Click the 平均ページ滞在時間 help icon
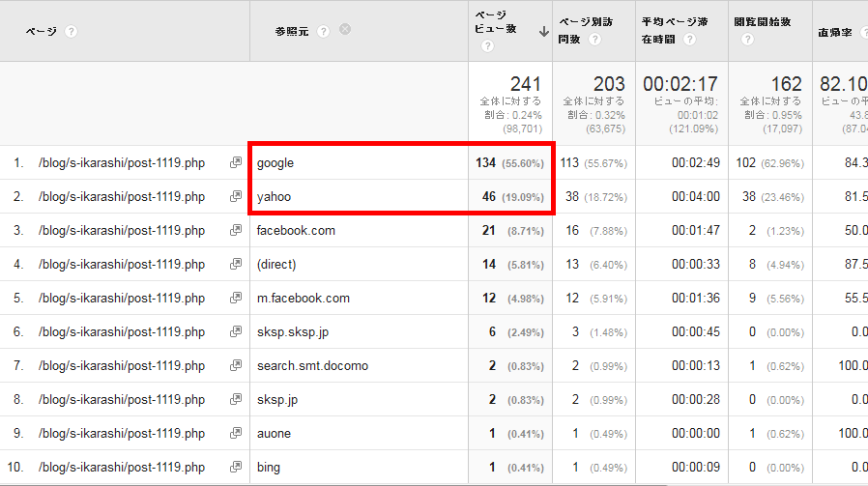The image size is (868, 486). click(x=689, y=40)
